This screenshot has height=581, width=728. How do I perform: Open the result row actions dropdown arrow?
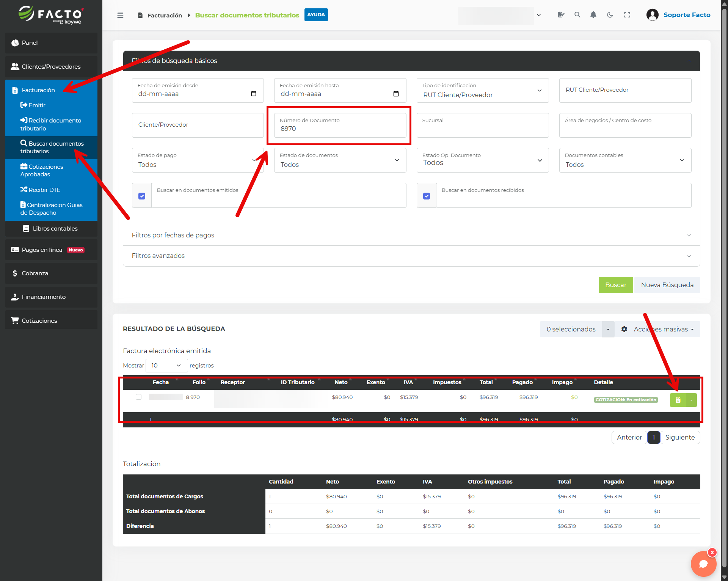pos(691,400)
